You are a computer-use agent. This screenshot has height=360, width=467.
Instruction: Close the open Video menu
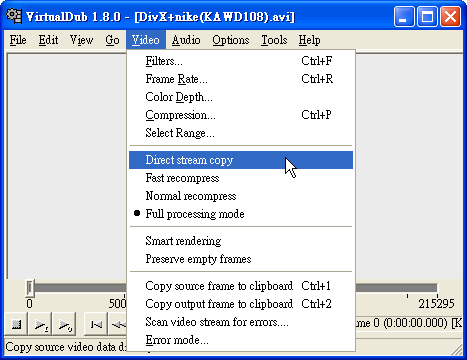(x=146, y=40)
